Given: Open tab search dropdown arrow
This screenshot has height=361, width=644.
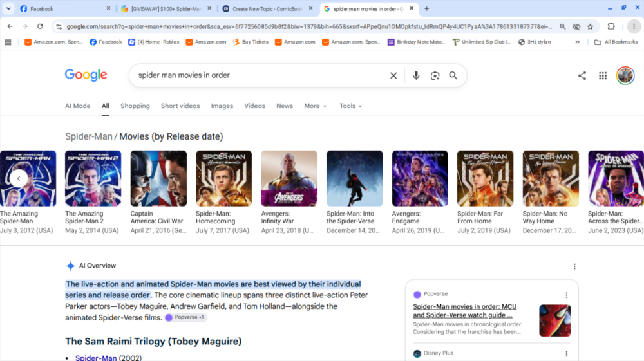Looking at the screenshot, I should point(8,8).
